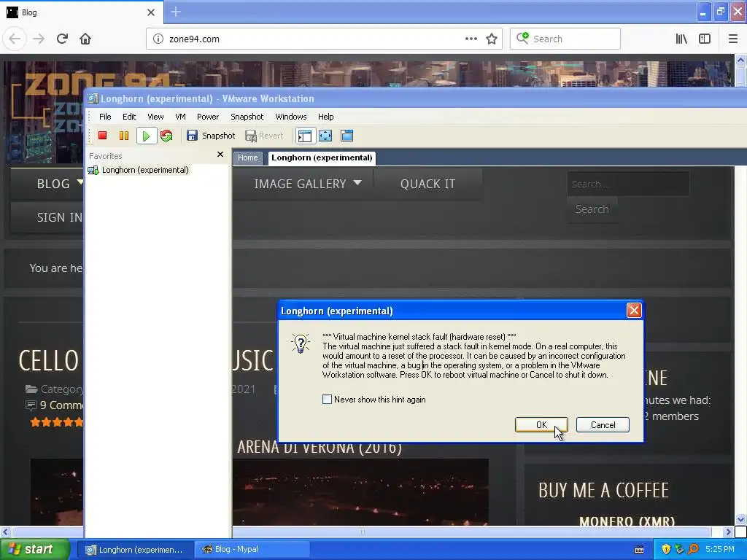Viewport: 747px width, 560px height.
Task: Click the green Power On play icon
Action: point(146,136)
